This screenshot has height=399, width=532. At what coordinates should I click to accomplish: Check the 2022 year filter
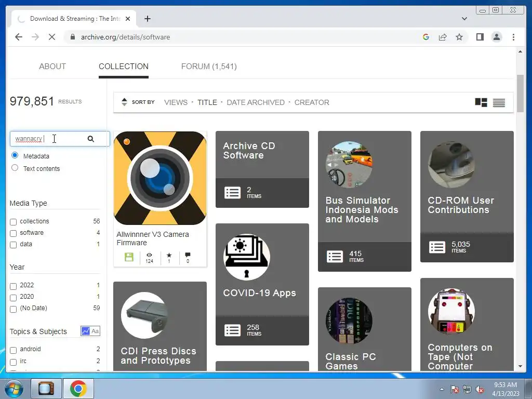point(13,286)
